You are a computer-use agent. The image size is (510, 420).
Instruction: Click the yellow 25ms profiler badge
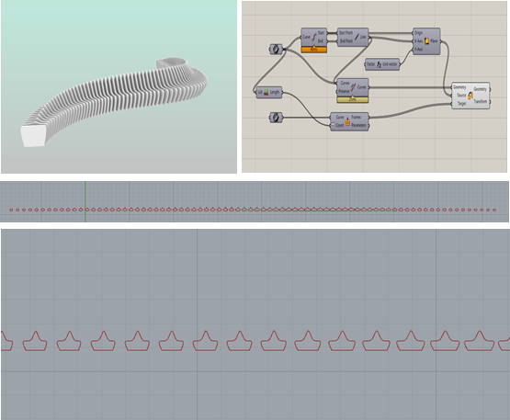(353, 99)
